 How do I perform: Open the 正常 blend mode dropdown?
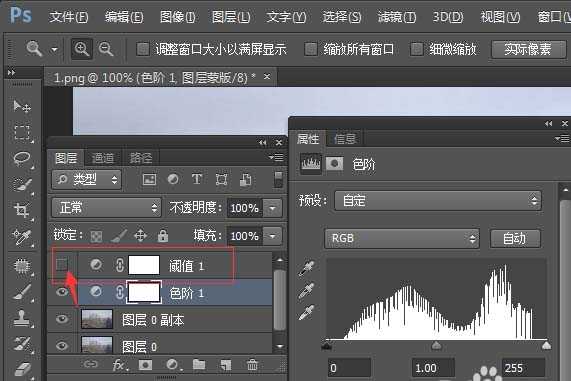click(x=106, y=208)
